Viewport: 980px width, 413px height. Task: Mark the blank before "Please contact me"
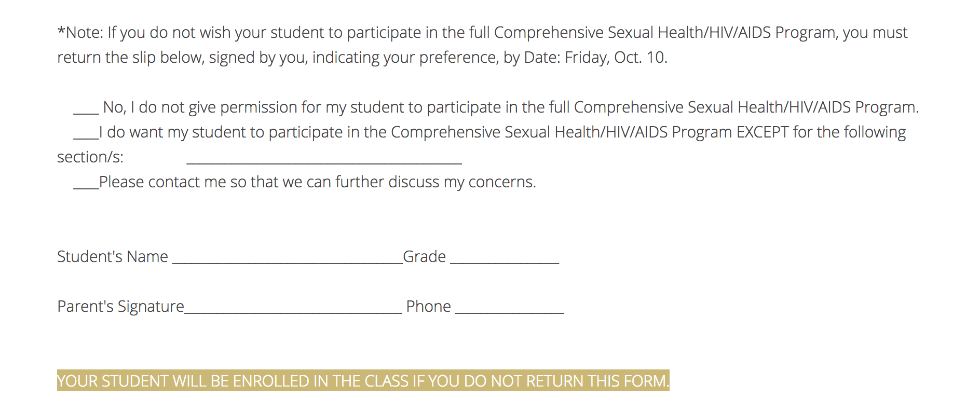coord(86,187)
